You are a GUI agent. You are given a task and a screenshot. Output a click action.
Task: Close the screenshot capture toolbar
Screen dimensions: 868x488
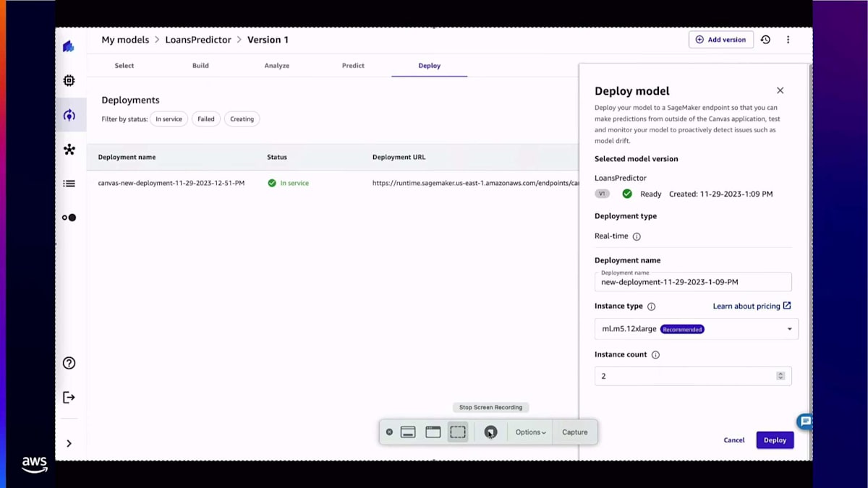[x=389, y=432]
